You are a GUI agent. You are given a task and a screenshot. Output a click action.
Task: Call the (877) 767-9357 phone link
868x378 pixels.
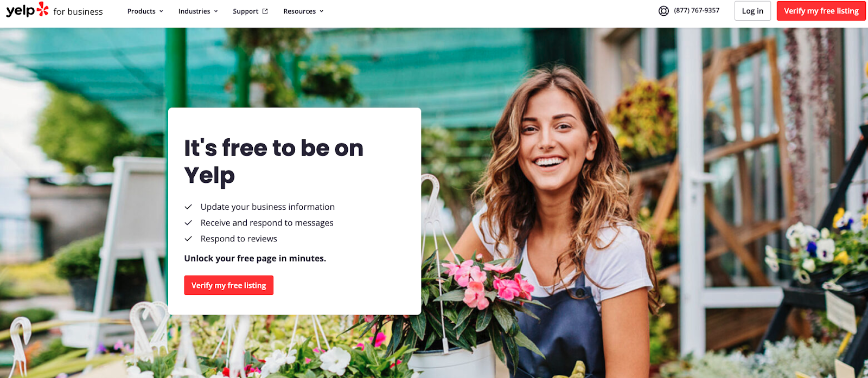tap(697, 10)
